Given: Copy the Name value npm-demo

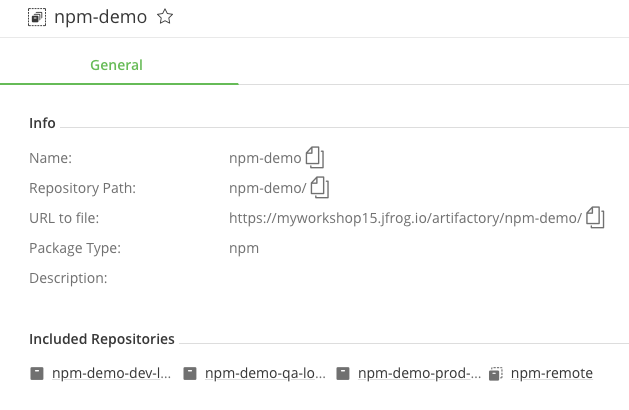Looking at the screenshot, I should [315, 157].
